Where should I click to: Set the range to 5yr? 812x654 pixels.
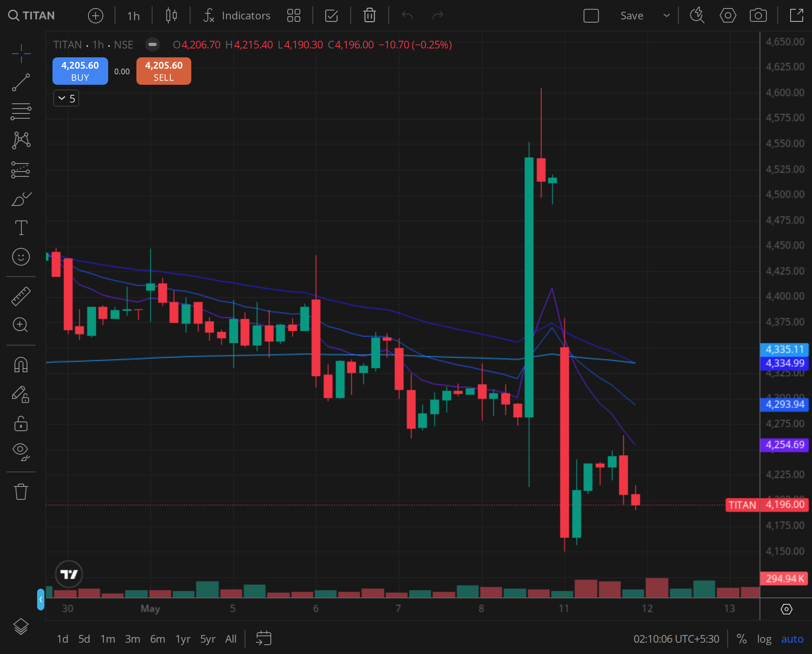point(208,639)
